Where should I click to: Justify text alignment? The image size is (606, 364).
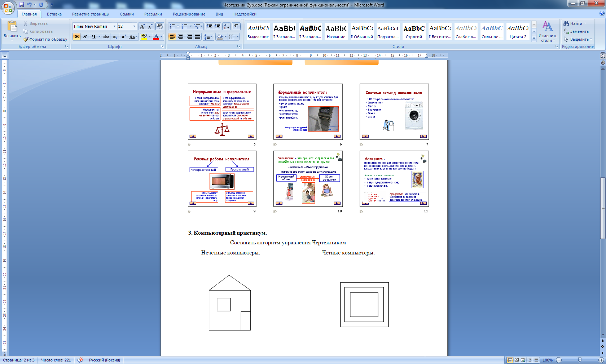[198, 37]
